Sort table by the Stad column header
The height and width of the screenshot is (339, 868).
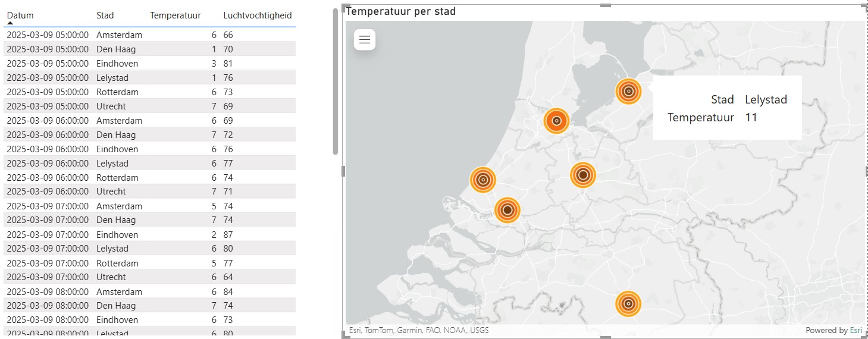click(105, 15)
